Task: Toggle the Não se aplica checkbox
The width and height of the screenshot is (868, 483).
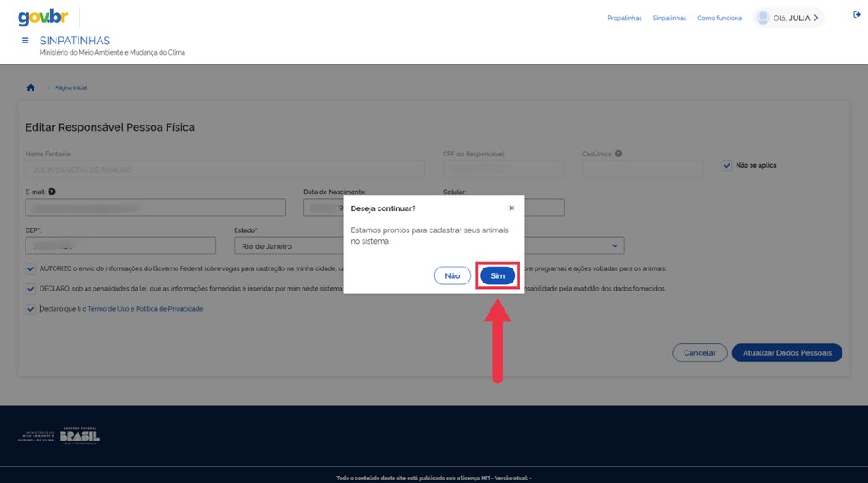Action: (x=727, y=166)
